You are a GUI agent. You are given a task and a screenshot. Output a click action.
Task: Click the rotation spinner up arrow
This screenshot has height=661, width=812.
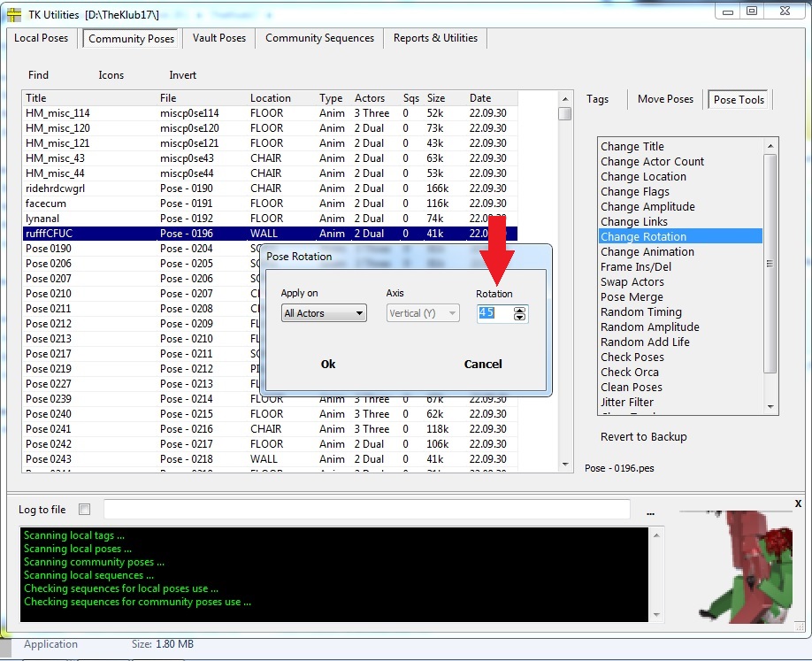[x=519, y=310]
